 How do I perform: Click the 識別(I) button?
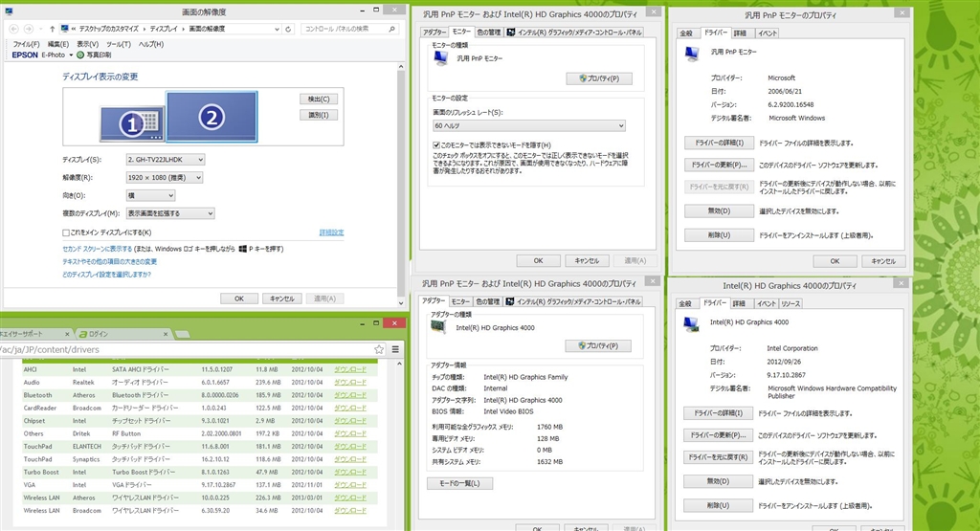[318, 115]
